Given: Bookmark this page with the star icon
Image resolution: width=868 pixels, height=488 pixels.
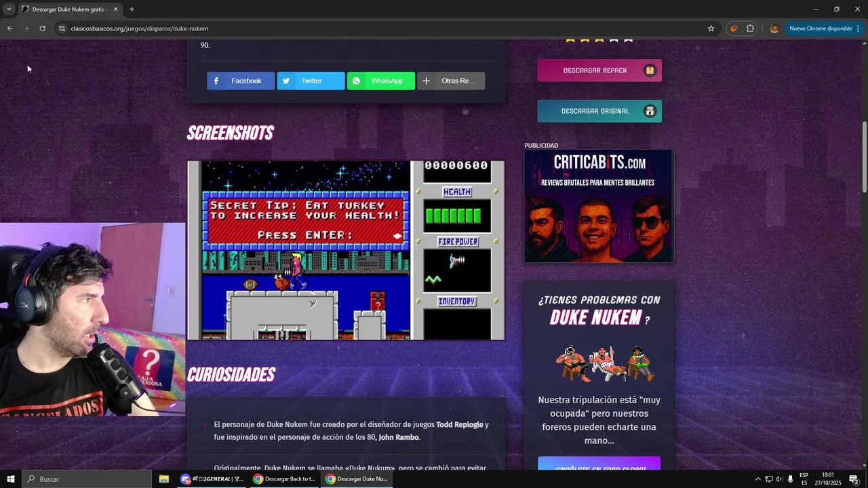Looking at the screenshot, I should click(x=711, y=28).
